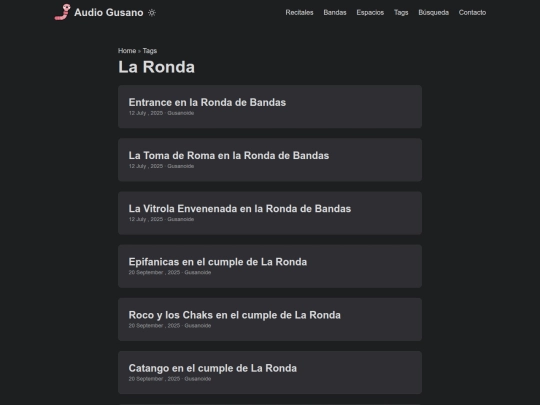The height and width of the screenshot is (405, 540).
Task: Open Roco y los Chaks en el cumple post
Action: pyautogui.click(x=270, y=320)
